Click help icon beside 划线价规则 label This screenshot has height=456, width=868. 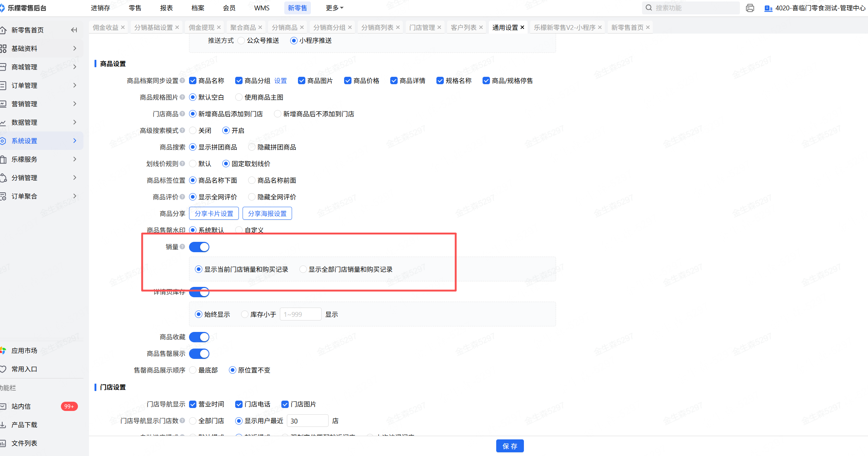pyautogui.click(x=182, y=164)
